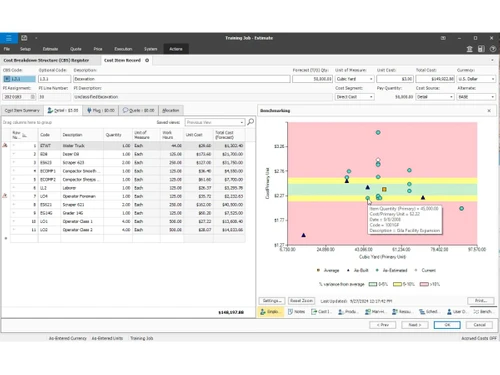Open the Production bottom panel tab

[x=348, y=312]
